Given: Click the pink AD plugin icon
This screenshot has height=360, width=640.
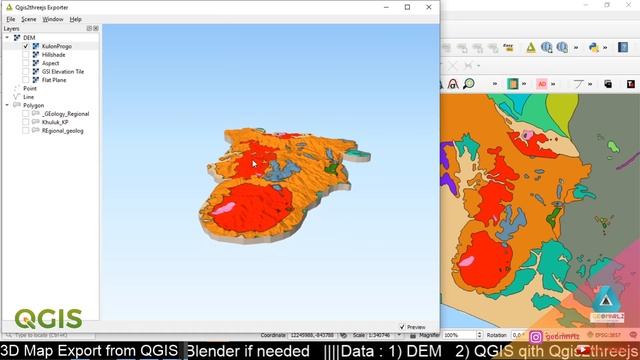Looking at the screenshot, I should click(542, 84).
